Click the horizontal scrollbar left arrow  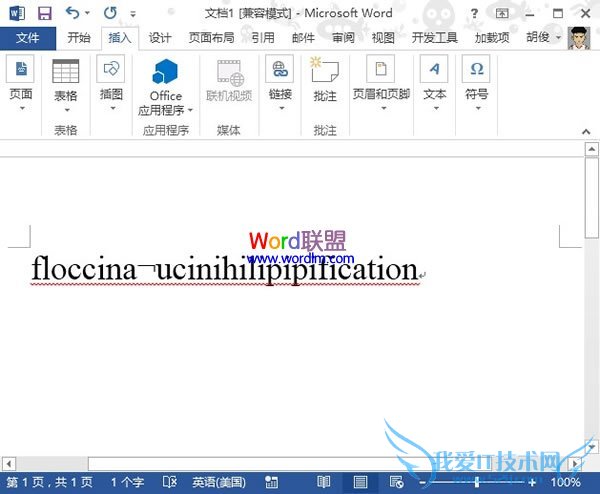9,464
